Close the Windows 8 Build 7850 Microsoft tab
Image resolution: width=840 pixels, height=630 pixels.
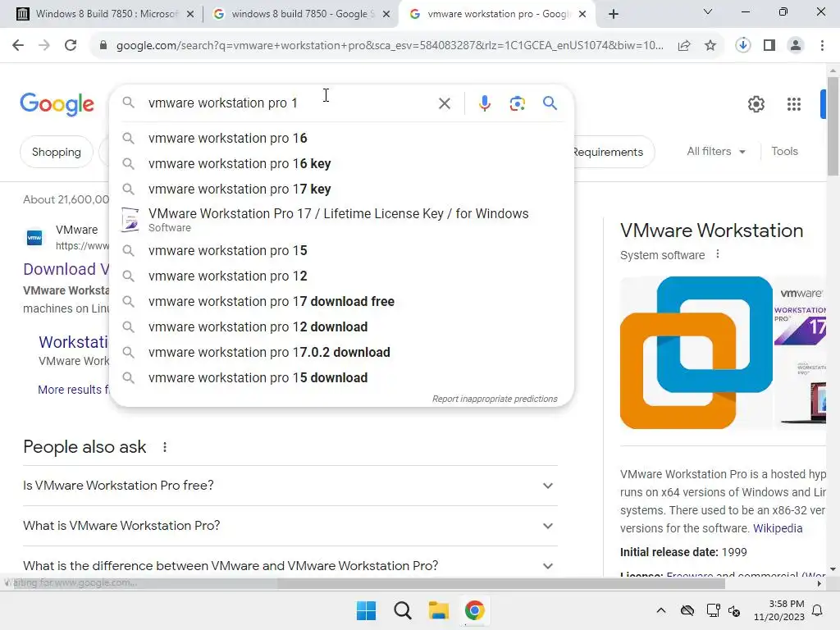click(x=190, y=14)
